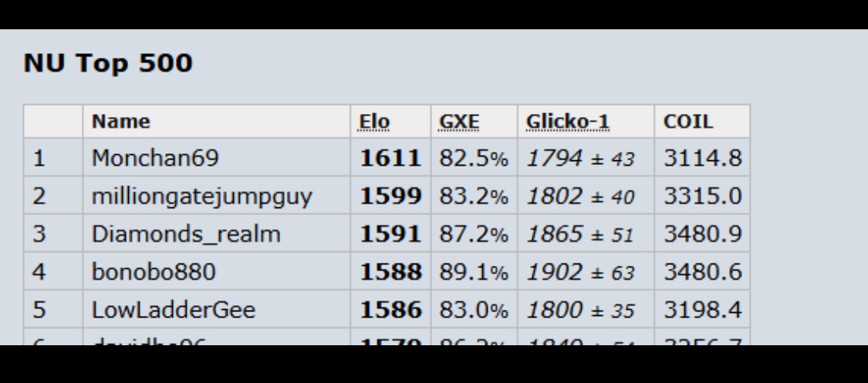Click the 1599 Elo value
Screen dimensions: 868x383
click(391, 197)
